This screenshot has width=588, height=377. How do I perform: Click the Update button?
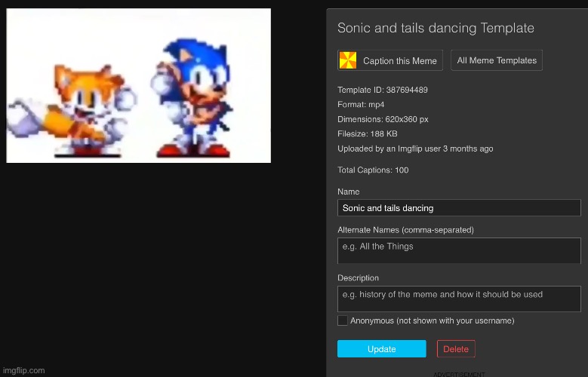click(x=381, y=349)
